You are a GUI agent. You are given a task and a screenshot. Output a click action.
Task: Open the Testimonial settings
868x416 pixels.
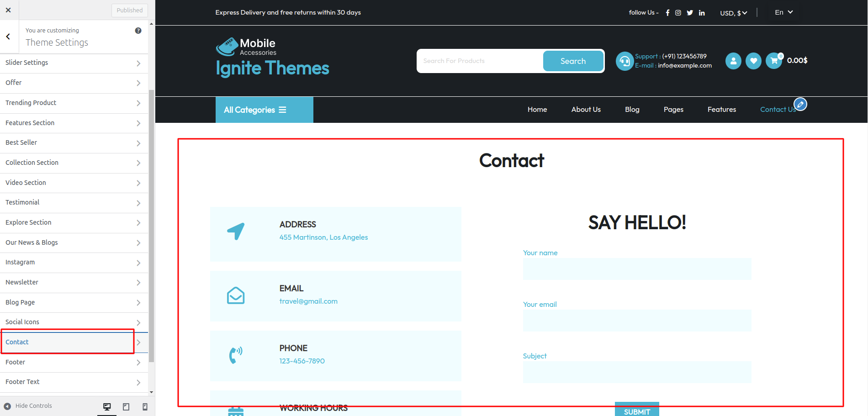coord(74,203)
